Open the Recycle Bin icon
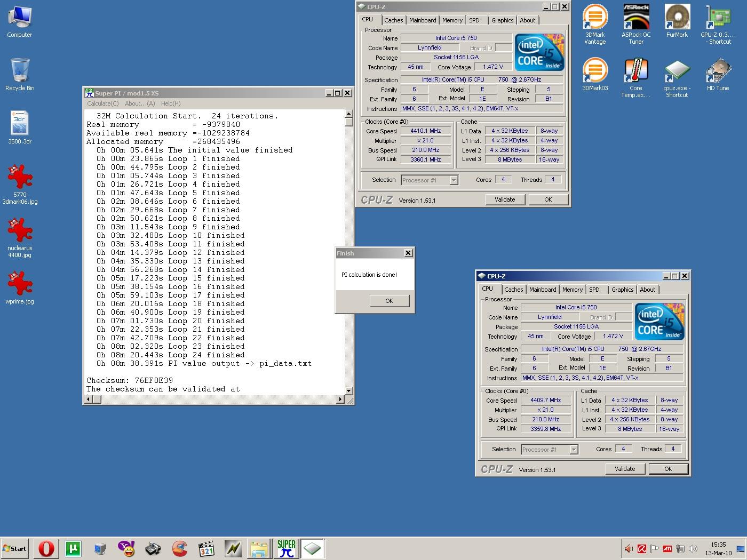This screenshot has height=560, width=747. click(20, 74)
